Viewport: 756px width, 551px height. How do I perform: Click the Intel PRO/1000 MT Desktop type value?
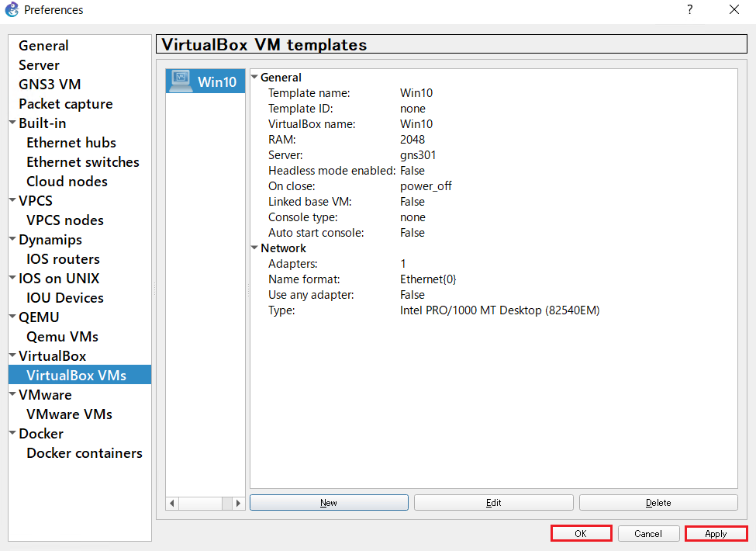pyautogui.click(x=500, y=310)
